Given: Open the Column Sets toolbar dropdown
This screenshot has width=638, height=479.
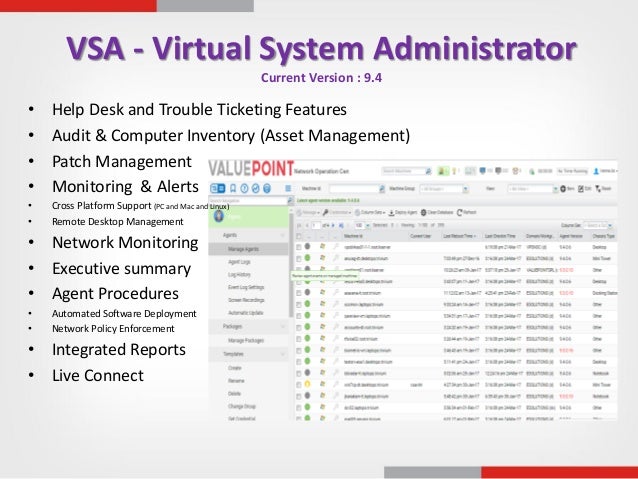Looking at the screenshot, I should pos(370,212).
